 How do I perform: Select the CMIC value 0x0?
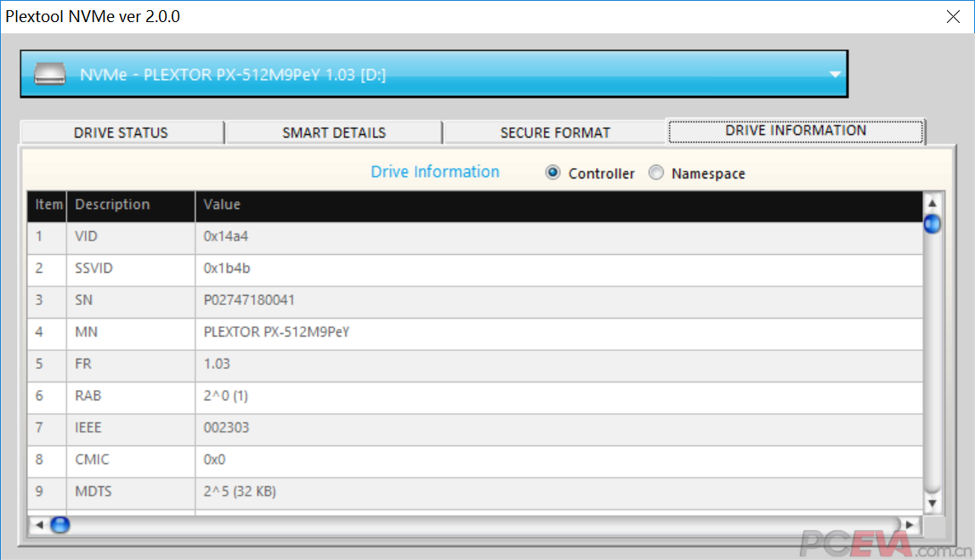pyautogui.click(x=214, y=460)
